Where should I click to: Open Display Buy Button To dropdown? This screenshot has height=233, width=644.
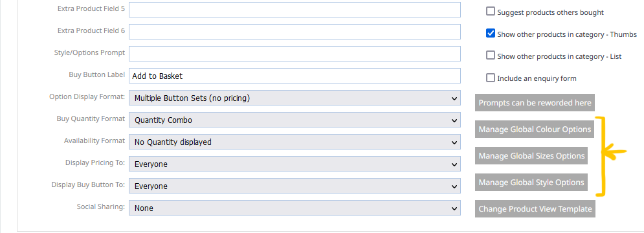294,186
